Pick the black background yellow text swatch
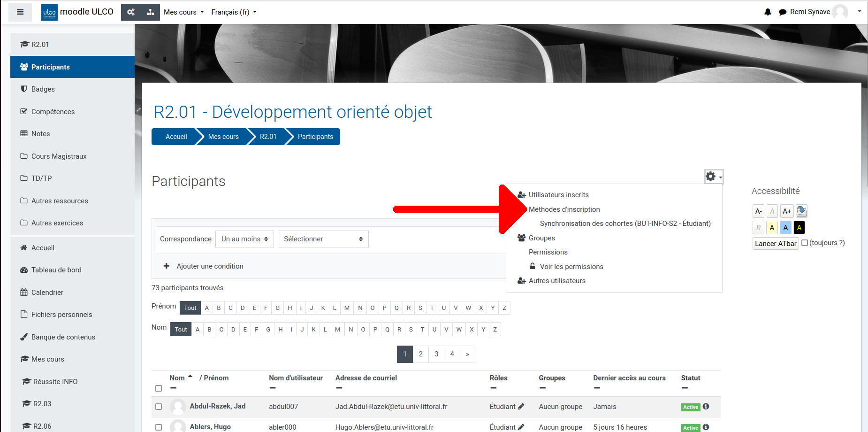868x432 pixels. [799, 228]
